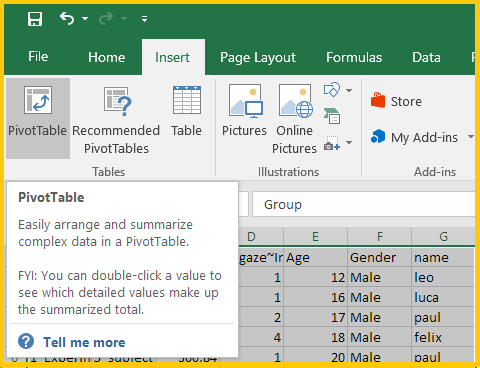Screen dimensions: 480x368
Task: Select column F header
Action: click(380, 237)
